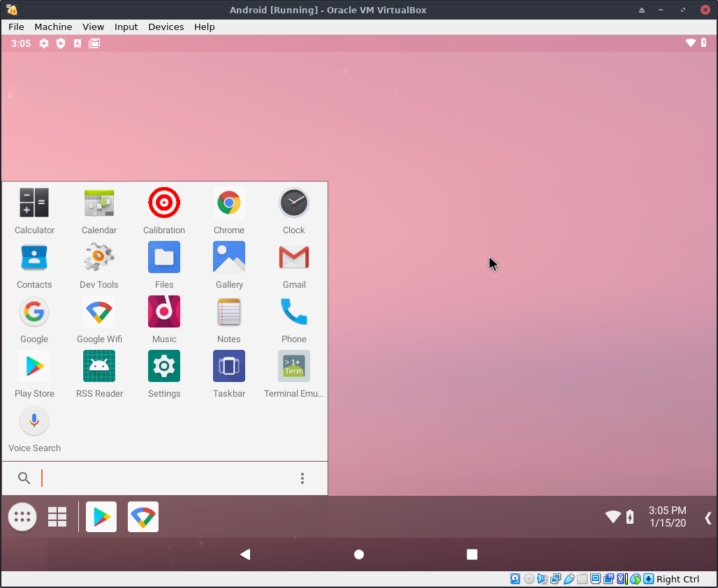Open the Machine menu

tap(53, 27)
